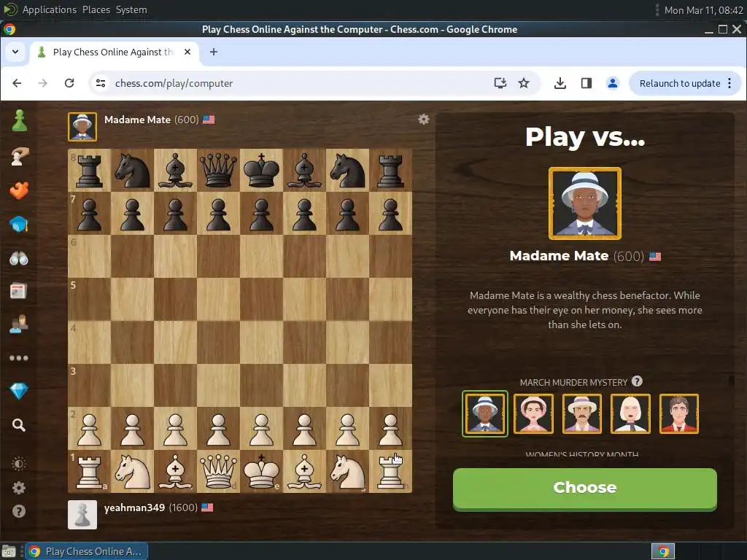Open the More three-dots icon in sidebar
The width and height of the screenshot is (747, 560).
point(18,358)
